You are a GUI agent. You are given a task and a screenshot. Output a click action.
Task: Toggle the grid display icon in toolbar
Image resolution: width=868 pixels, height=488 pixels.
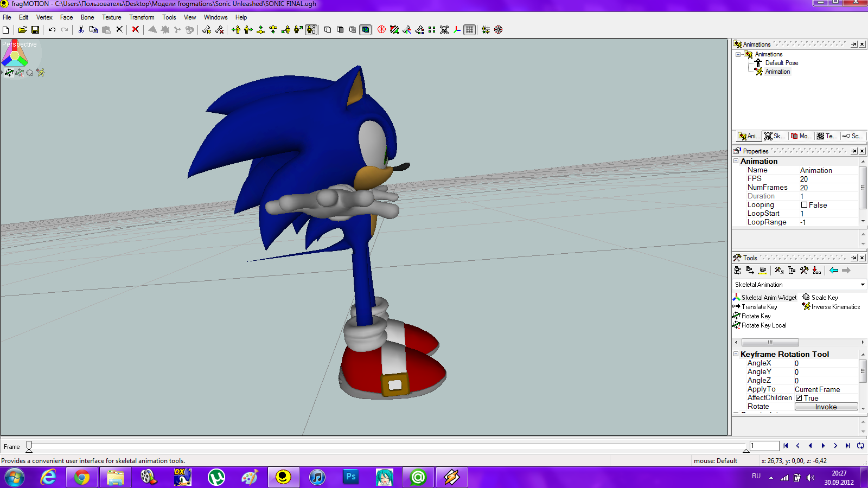pos(470,30)
